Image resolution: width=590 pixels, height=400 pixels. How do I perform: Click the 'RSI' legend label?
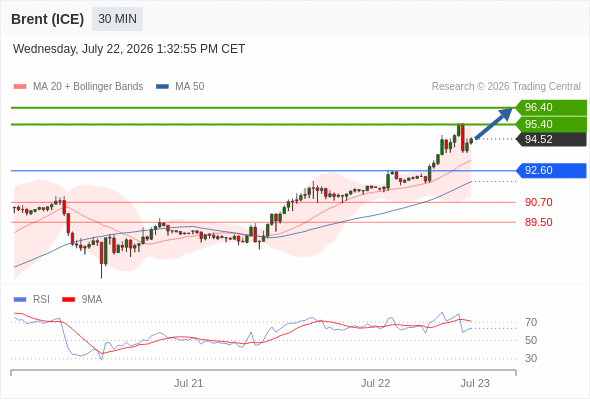pyautogui.click(x=41, y=300)
